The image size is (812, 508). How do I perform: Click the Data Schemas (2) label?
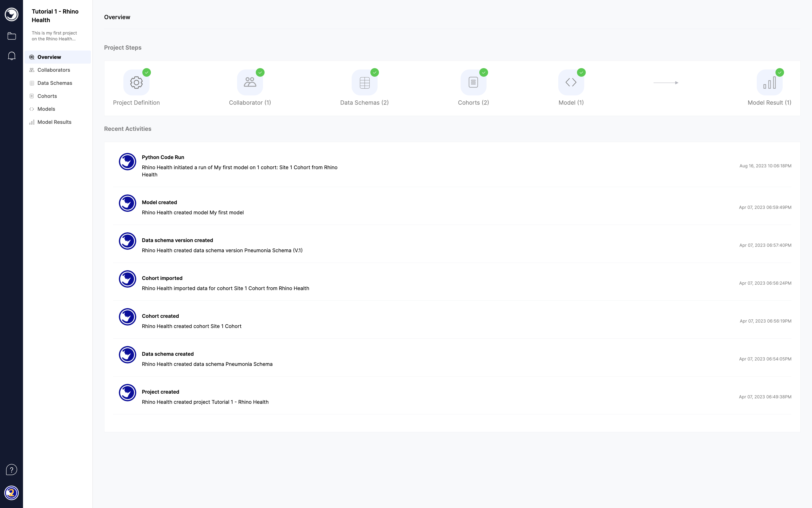(364, 103)
